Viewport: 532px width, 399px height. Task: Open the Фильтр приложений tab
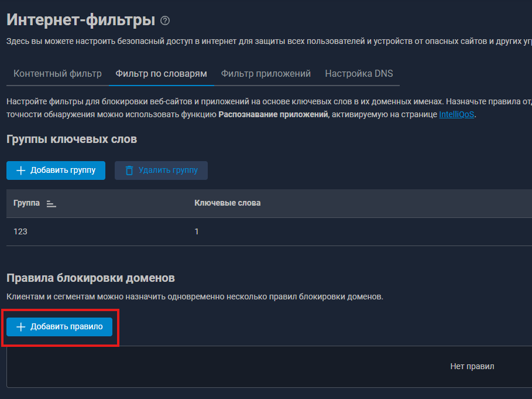[266, 74]
